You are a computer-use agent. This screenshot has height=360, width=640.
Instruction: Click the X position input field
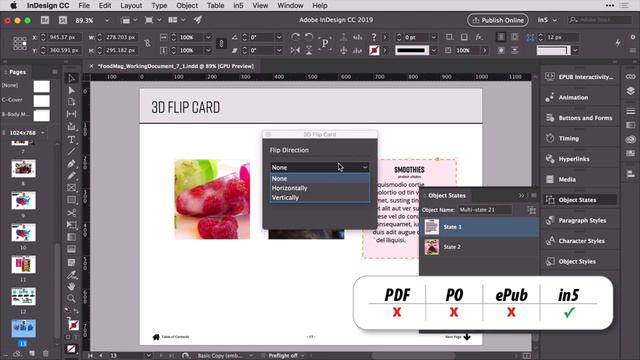(x=64, y=37)
